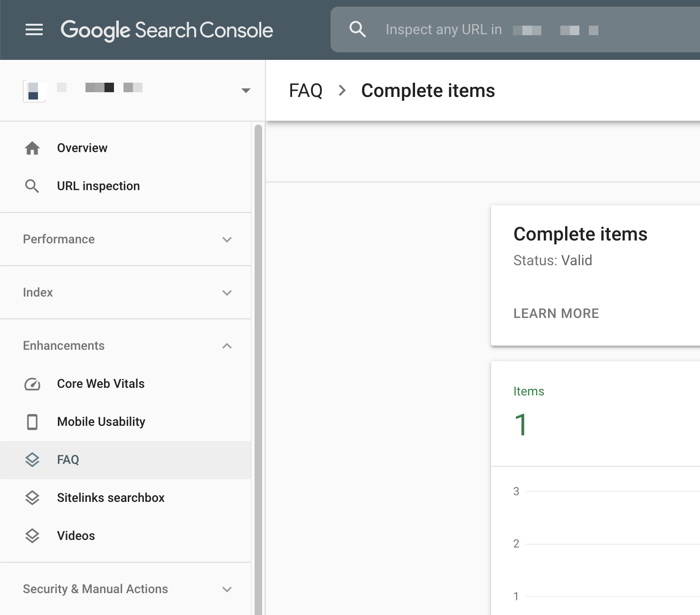Open the hamburger navigation menu
This screenshot has width=700, height=615.
click(34, 30)
